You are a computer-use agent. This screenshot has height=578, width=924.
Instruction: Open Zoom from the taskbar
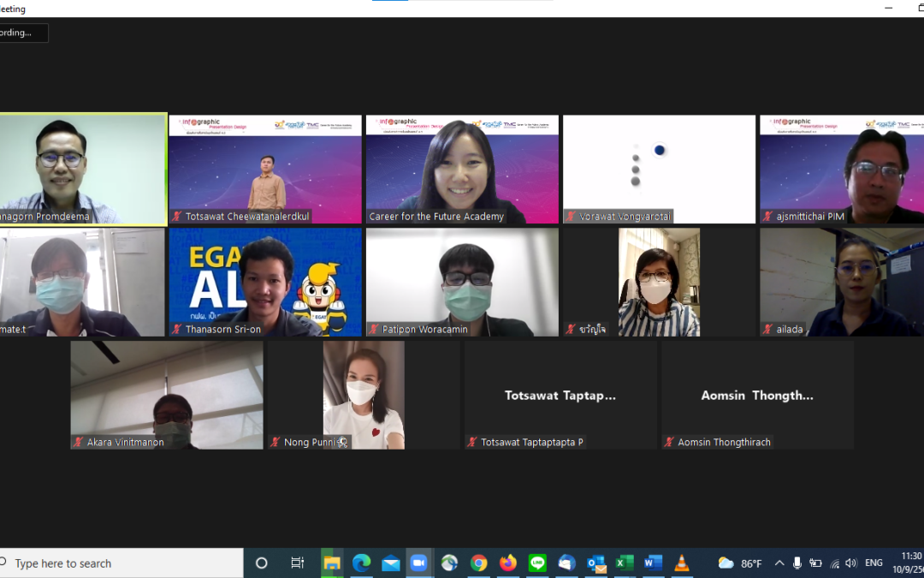click(x=419, y=563)
